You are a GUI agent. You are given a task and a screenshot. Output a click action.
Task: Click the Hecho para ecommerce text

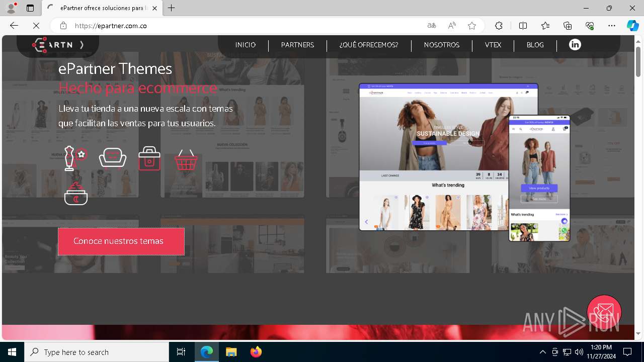(x=138, y=88)
